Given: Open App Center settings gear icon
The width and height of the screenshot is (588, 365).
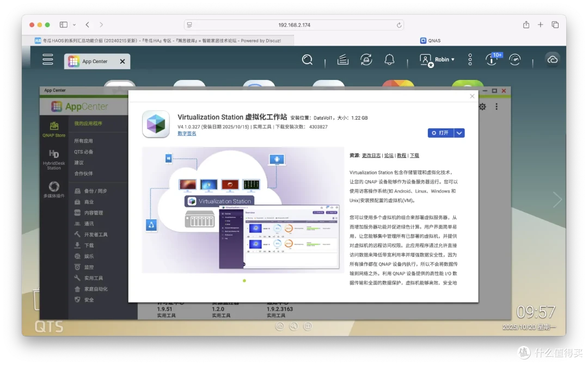Looking at the screenshot, I should pyautogui.click(x=482, y=107).
